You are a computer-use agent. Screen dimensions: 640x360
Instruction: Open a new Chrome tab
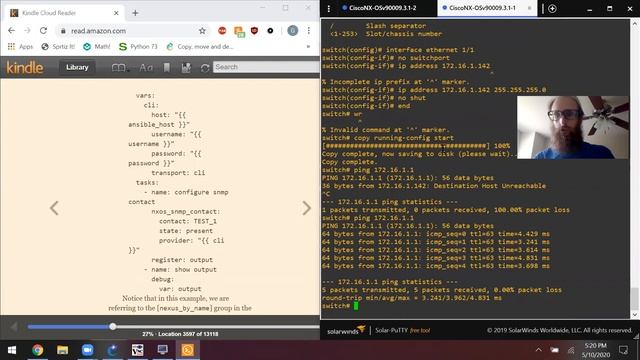click(x=135, y=13)
